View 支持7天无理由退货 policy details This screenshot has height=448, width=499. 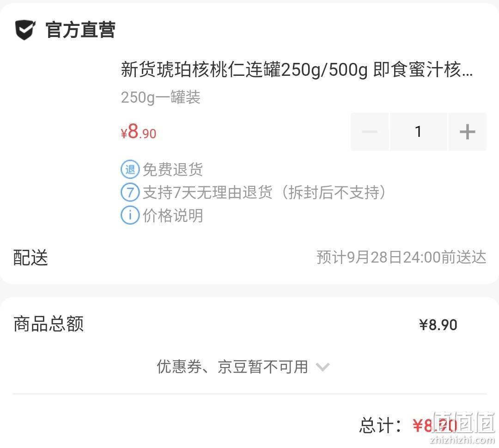(x=264, y=192)
